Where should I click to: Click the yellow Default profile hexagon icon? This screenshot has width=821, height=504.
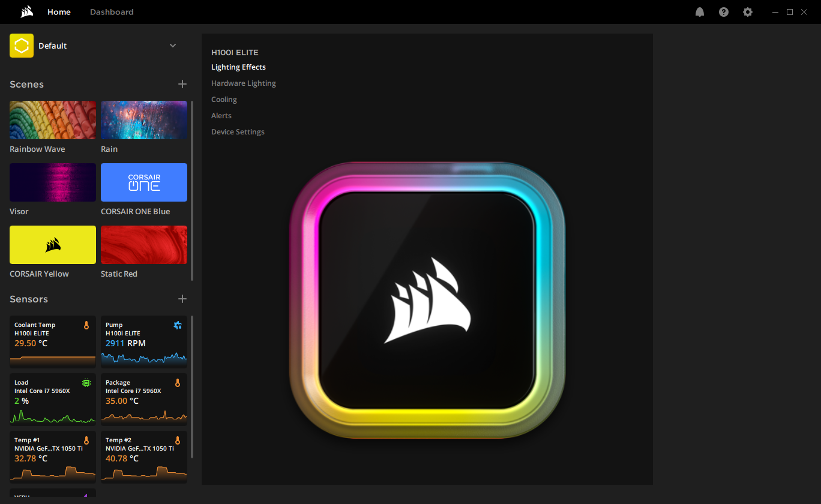point(22,46)
